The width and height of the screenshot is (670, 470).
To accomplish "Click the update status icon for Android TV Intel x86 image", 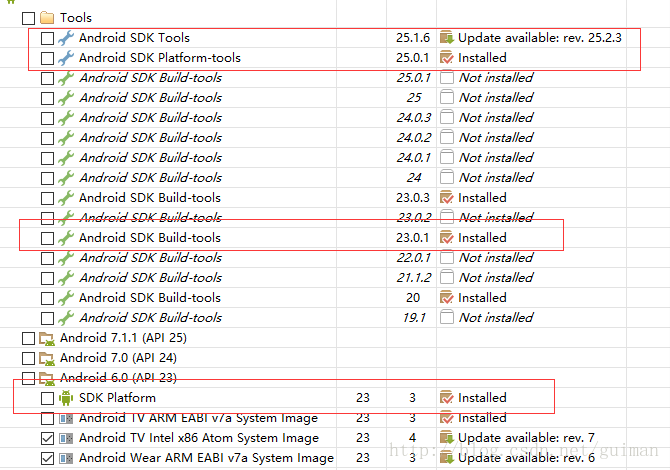I will coord(447,438).
